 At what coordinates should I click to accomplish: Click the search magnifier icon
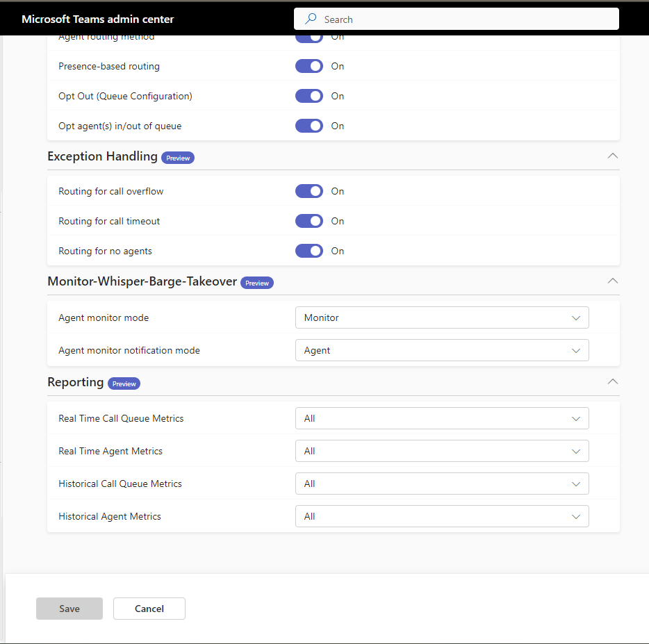311,19
